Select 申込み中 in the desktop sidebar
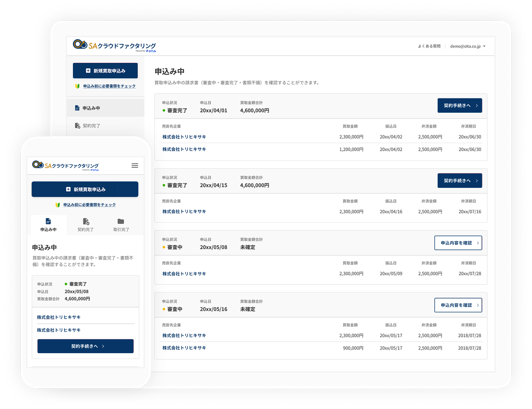The width and height of the screenshot is (532, 409). pos(91,108)
